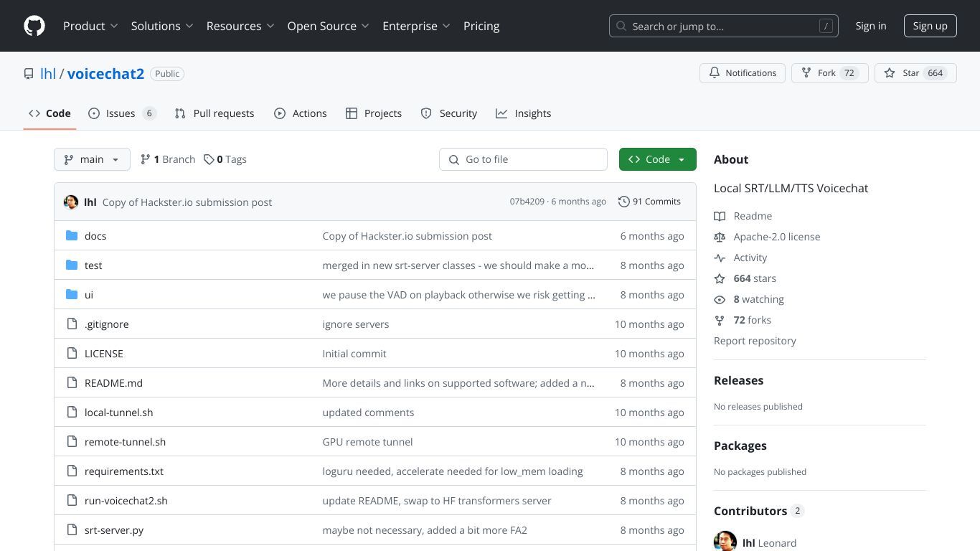This screenshot has height=551, width=980.
Task: Expand the Solutions dropdown
Action: coord(162,26)
